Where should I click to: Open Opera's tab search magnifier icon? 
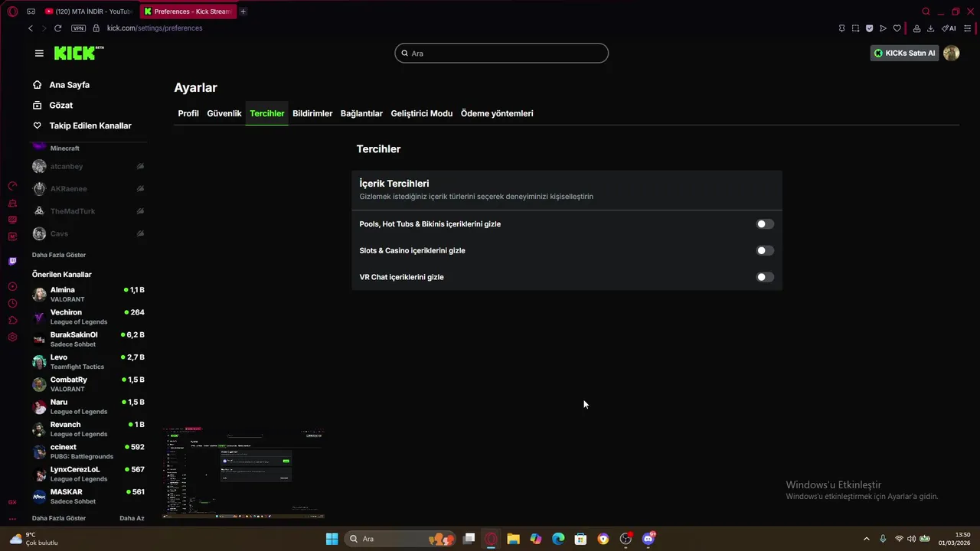coord(926,11)
